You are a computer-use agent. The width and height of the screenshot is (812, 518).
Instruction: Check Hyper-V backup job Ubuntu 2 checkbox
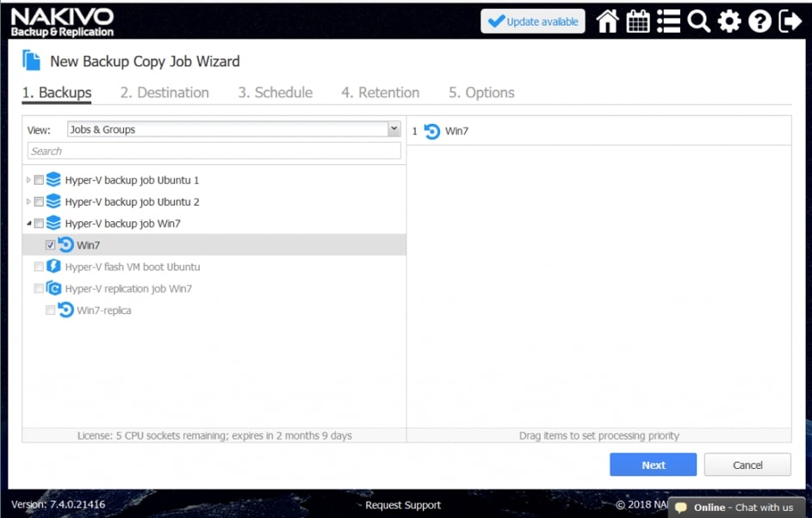pyautogui.click(x=39, y=202)
